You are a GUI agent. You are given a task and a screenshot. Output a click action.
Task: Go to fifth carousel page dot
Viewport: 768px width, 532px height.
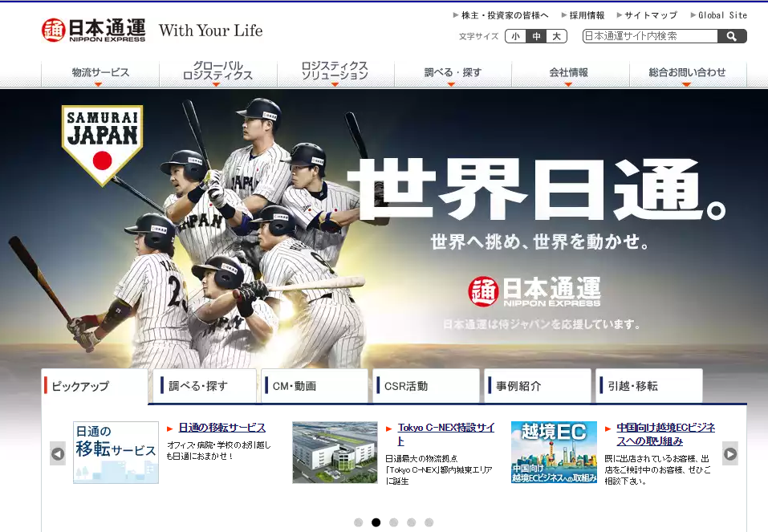429,522
